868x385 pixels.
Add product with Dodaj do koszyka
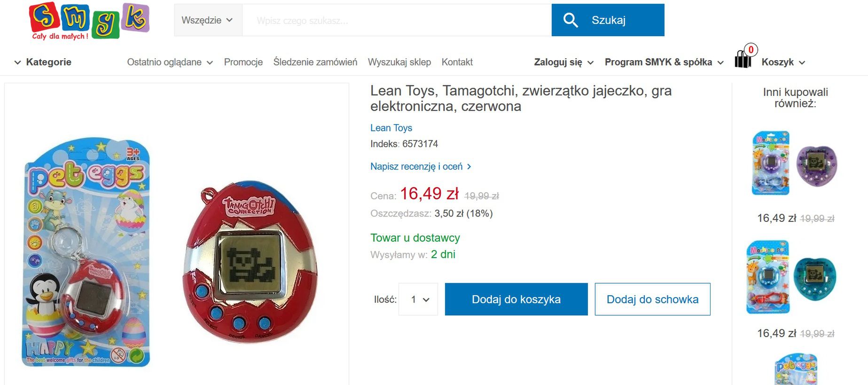coord(516,299)
